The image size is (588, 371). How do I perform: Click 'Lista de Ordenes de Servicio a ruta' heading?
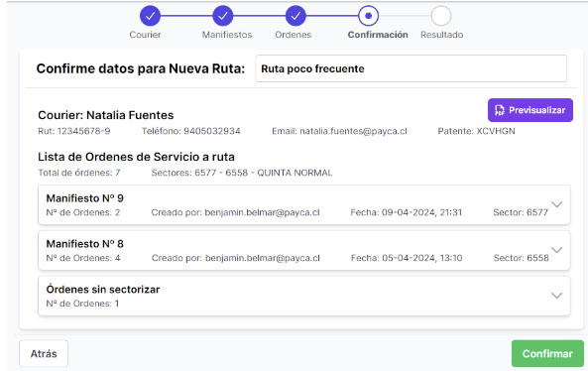point(136,157)
